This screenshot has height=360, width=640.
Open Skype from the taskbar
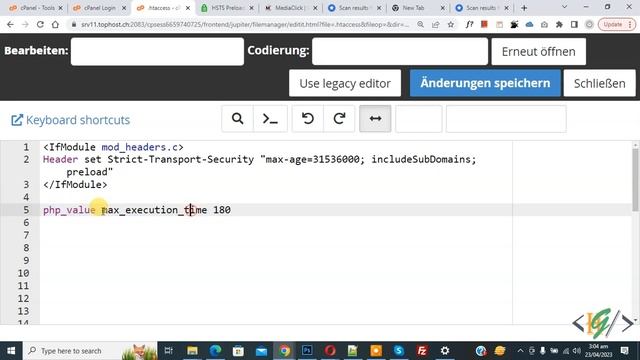tap(399, 351)
